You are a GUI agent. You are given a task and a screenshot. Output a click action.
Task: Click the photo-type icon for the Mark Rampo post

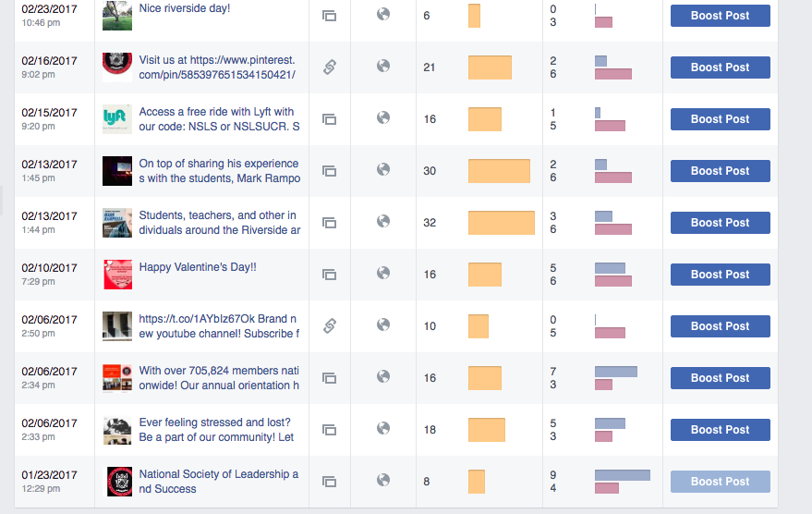(x=329, y=171)
